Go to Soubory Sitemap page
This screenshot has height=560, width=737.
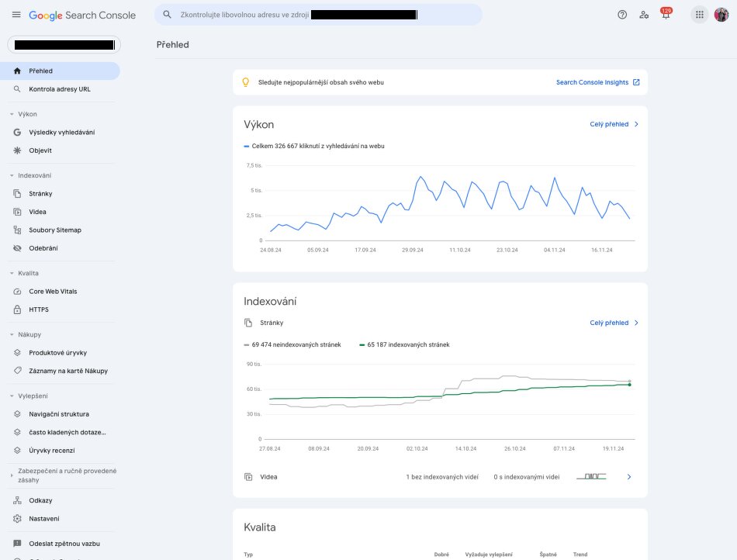point(54,230)
